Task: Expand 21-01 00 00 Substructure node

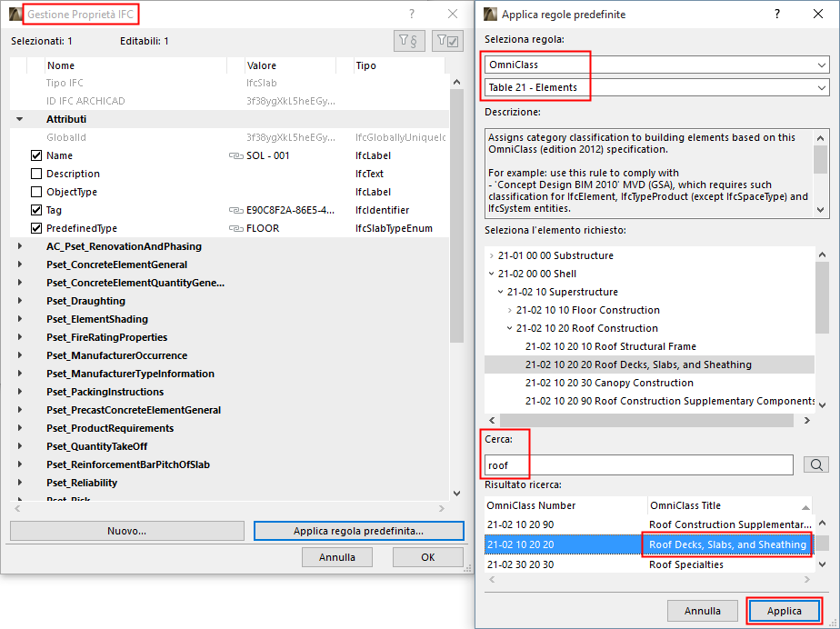Action: [491, 255]
